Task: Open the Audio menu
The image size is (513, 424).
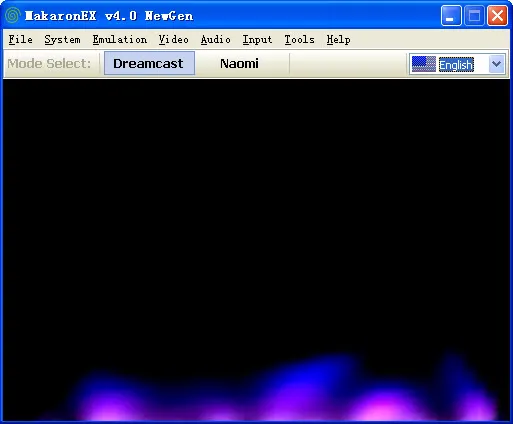Action: 215,40
